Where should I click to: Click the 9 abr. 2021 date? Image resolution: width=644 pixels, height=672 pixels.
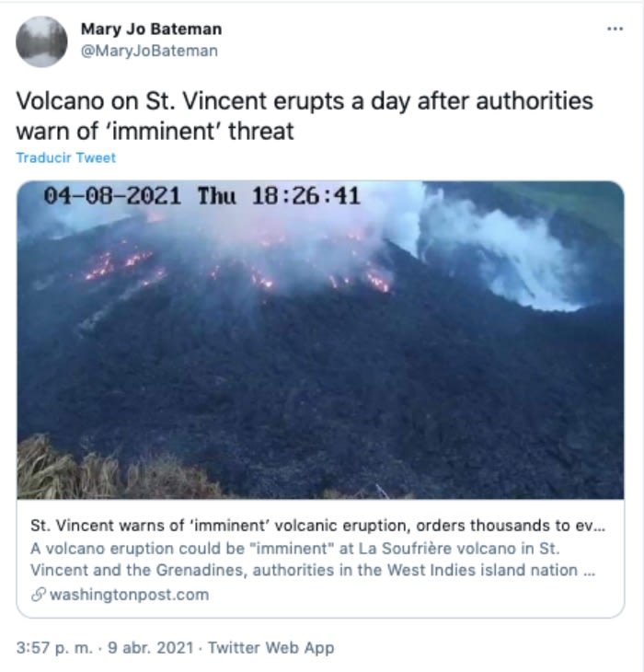pyautogui.click(x=151, y=647)
